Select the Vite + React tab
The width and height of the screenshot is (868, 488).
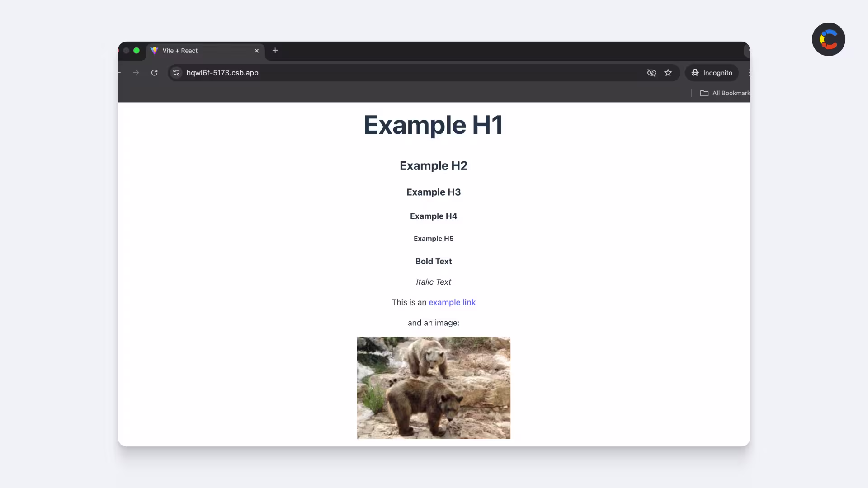tap(206, 51)
